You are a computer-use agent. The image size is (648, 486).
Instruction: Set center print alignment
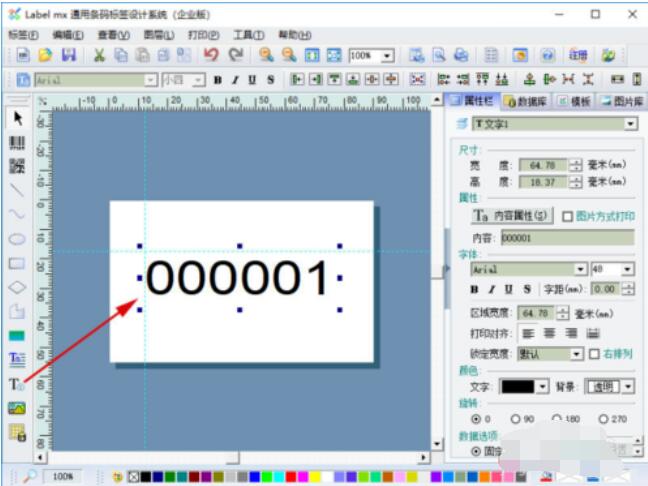[549, 333]
